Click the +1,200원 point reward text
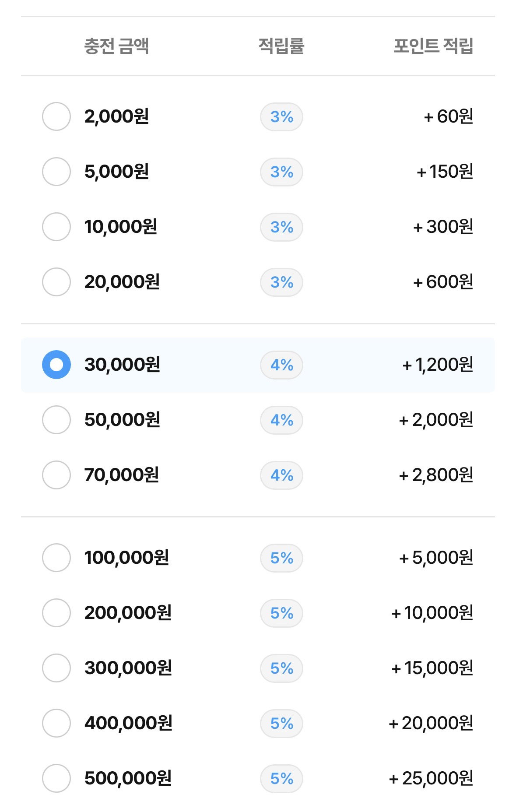Image resolution: width=516 pixels, height=812 pixels. coord(438,365)
